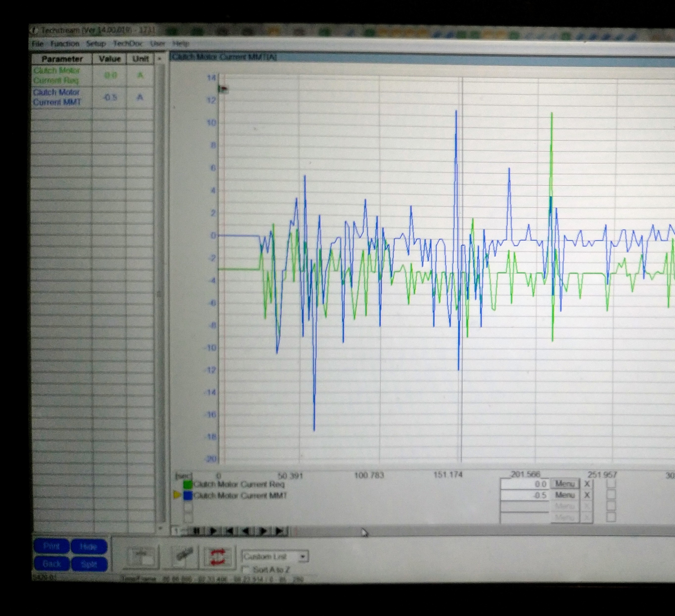Jump to last frame of recording
The height and width of the screenshot is (616, 675).
coord(279,531)
